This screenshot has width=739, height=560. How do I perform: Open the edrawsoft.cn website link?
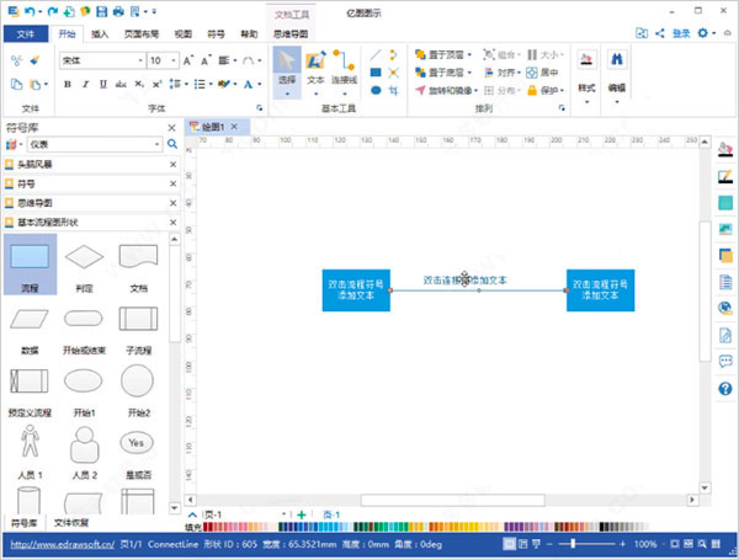click(x=63, y=544)
